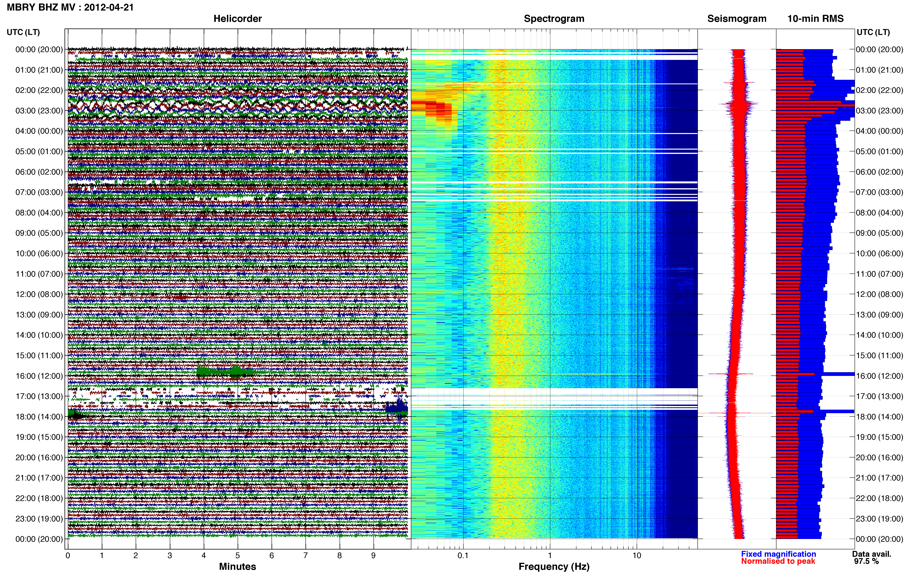Click the right 'UTC (LT)' axis label
924x578 pixels.
[x=873, y=32]
